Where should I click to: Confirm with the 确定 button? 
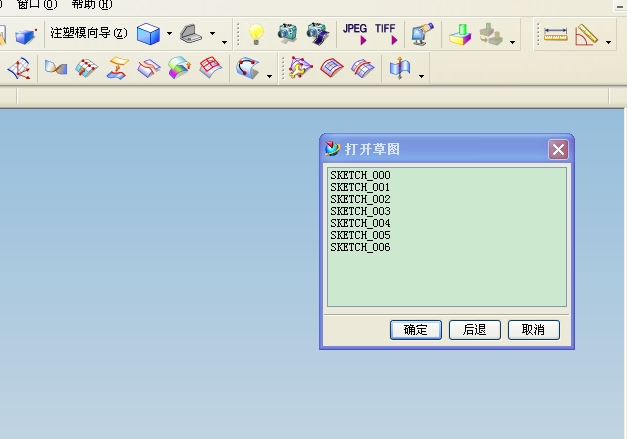(416, 330)
